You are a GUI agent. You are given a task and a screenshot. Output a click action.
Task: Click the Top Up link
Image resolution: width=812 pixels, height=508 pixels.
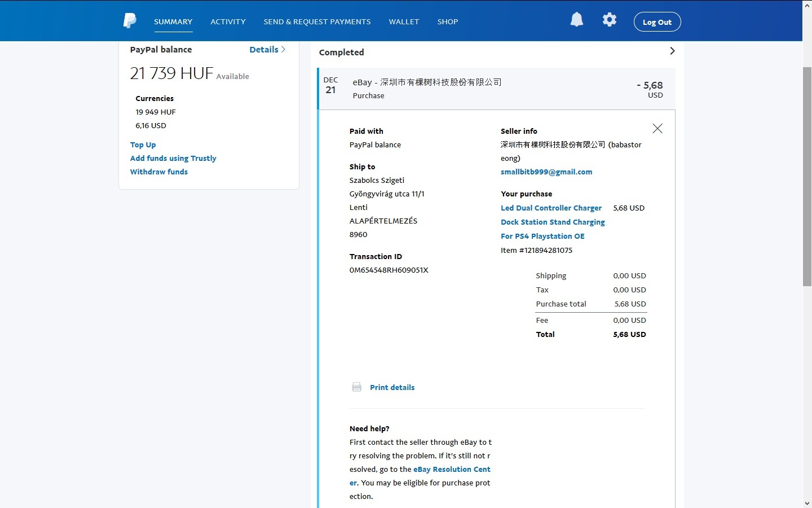(143, 145)
